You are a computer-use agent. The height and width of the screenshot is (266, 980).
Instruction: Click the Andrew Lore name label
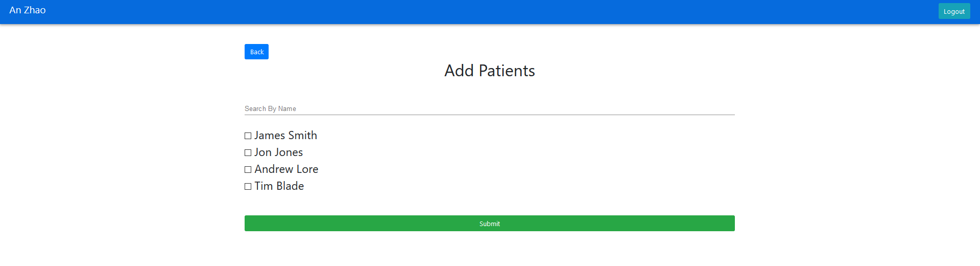286,169
